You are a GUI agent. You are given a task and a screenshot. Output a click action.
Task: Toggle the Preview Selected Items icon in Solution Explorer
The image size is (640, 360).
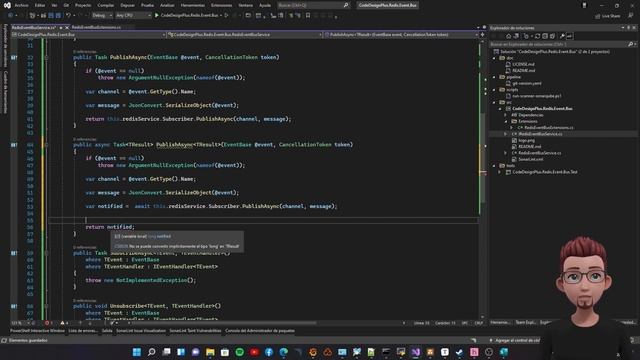coord(569,36)
